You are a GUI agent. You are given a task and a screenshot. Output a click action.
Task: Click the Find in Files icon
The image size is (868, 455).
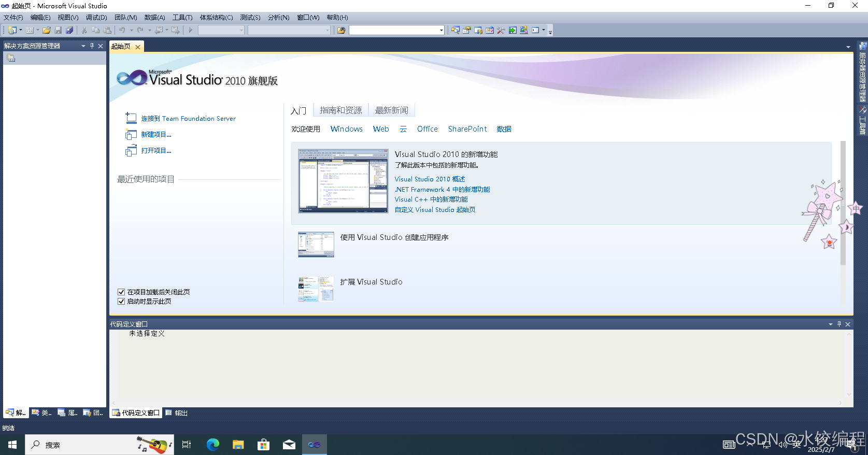[341, 30]
